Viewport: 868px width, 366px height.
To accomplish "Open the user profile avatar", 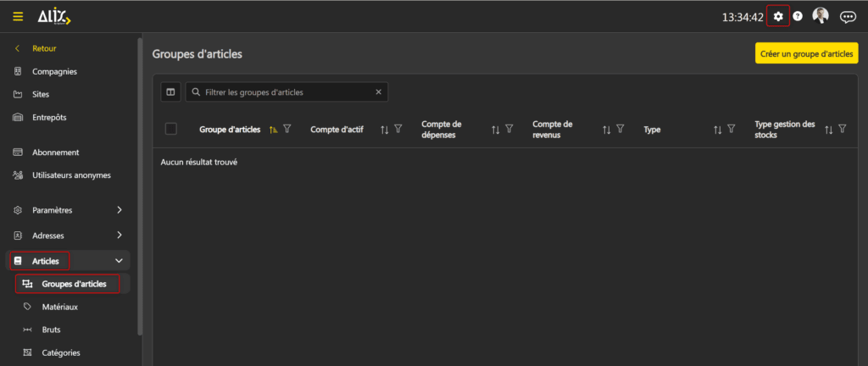I will pos(821,16).
